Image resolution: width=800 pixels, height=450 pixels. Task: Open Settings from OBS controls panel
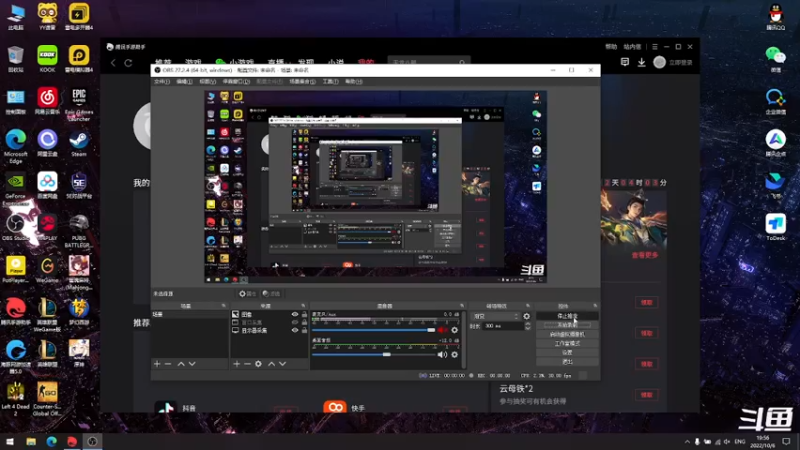pos(567,353)
